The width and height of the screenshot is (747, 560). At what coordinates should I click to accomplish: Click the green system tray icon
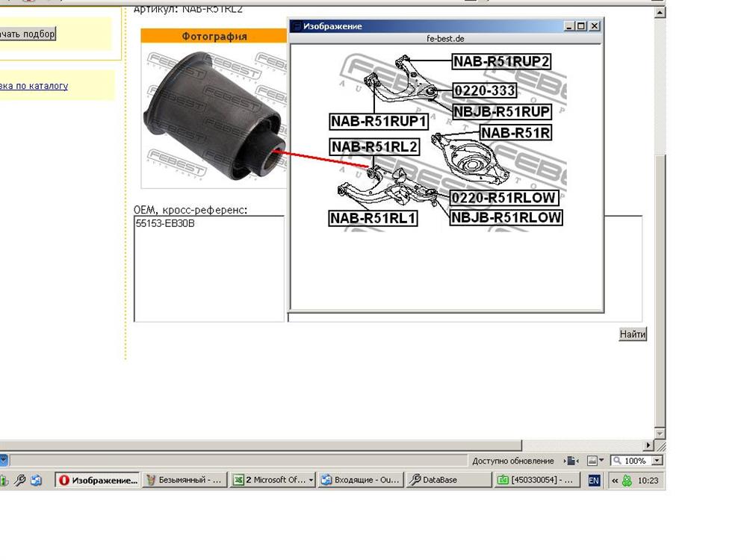(x=627, y=480)
